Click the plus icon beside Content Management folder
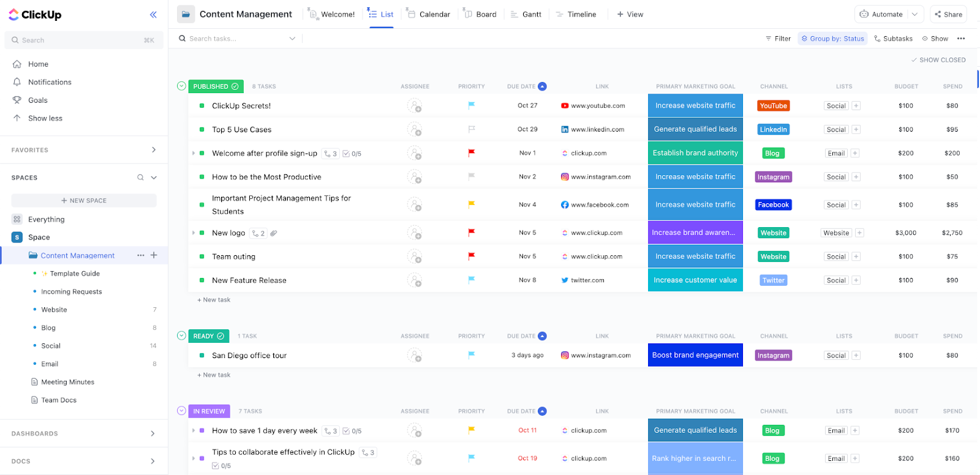 (x=154, y=255)
